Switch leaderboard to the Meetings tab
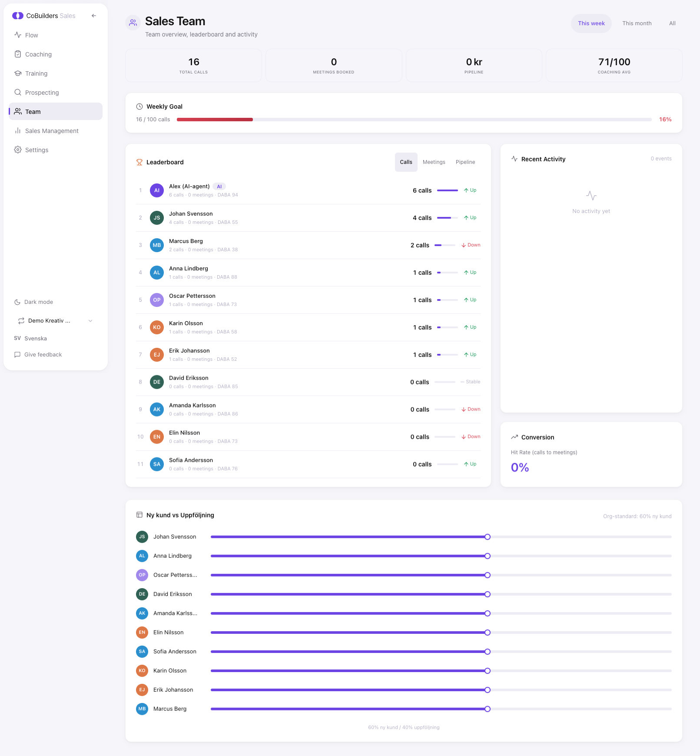The width and height of the screenshot is (700, 756). click(x=434, y=162)
